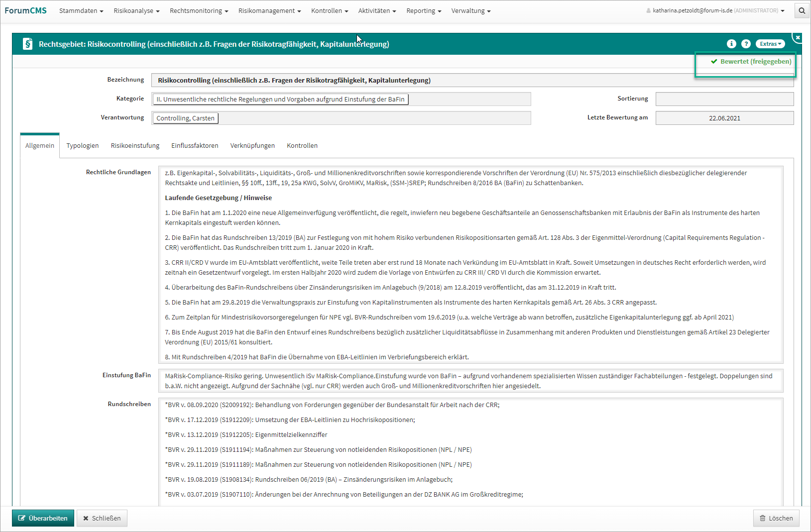Screen dimensions: 811x532
Task: Open the Verknüpfungen tab
Action: pos(252,146)
